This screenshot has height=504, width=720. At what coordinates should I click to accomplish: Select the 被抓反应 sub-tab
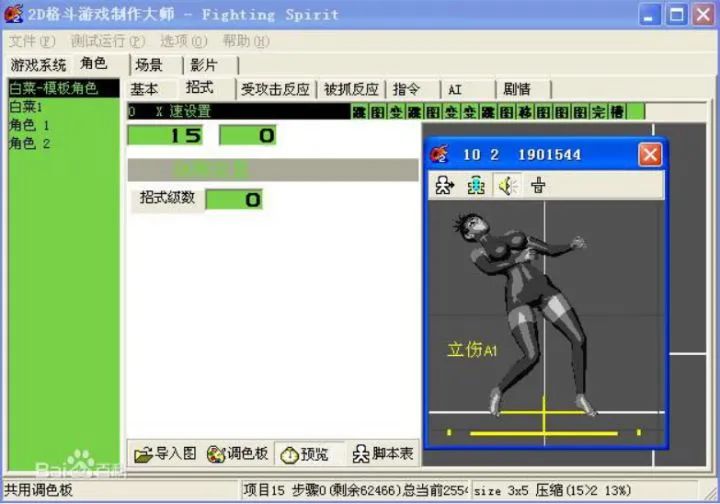[351, 89]
